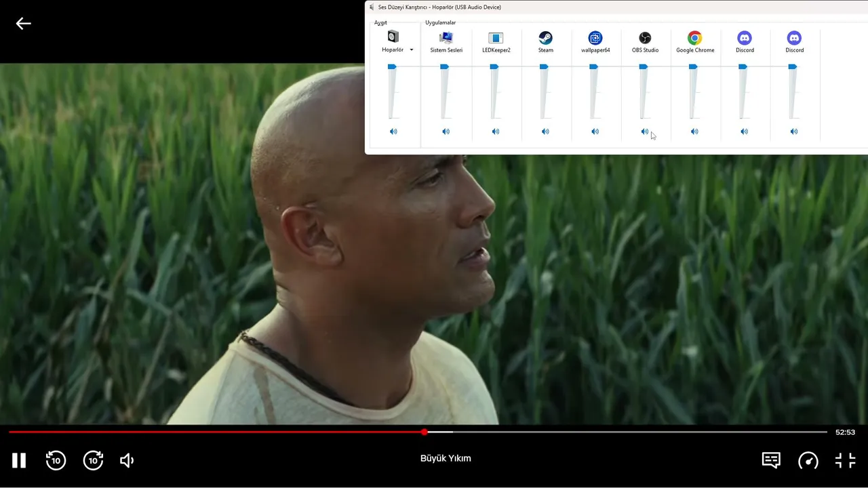This screenshot has height=488, width=868.
Task: Mute Steam audio
Action: click(545, 131)
